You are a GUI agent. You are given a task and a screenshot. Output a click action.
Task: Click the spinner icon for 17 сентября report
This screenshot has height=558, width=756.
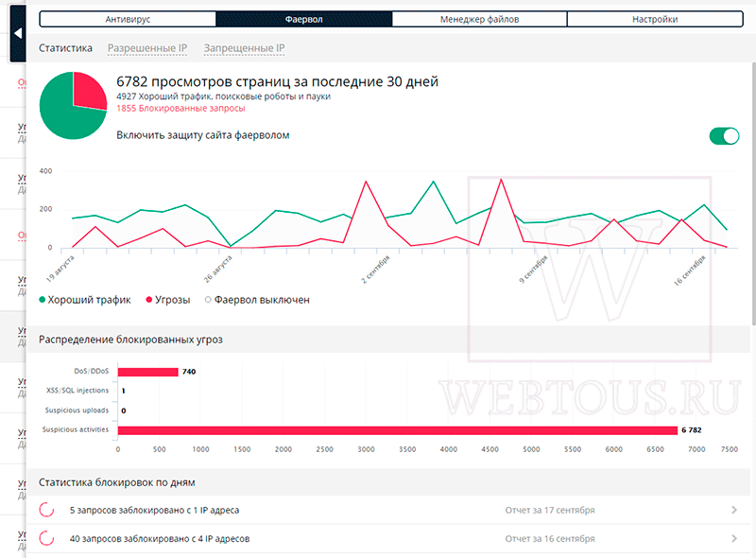click(46, 510)
